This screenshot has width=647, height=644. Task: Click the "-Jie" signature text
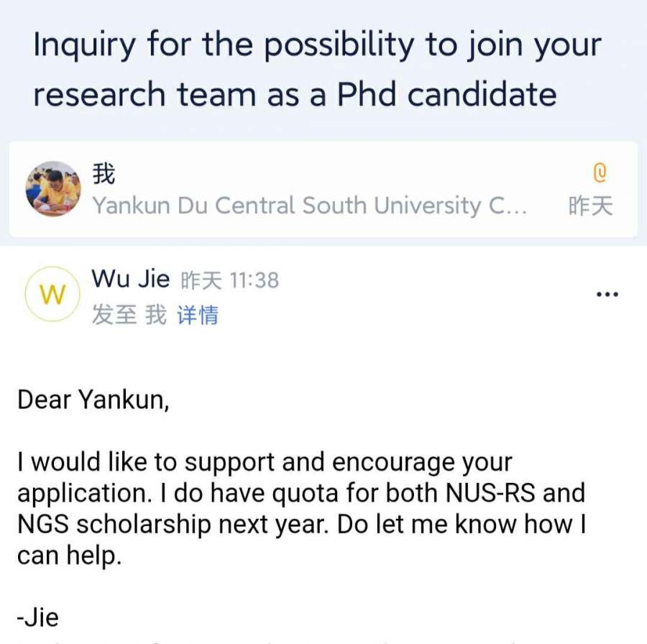(38, 617)
